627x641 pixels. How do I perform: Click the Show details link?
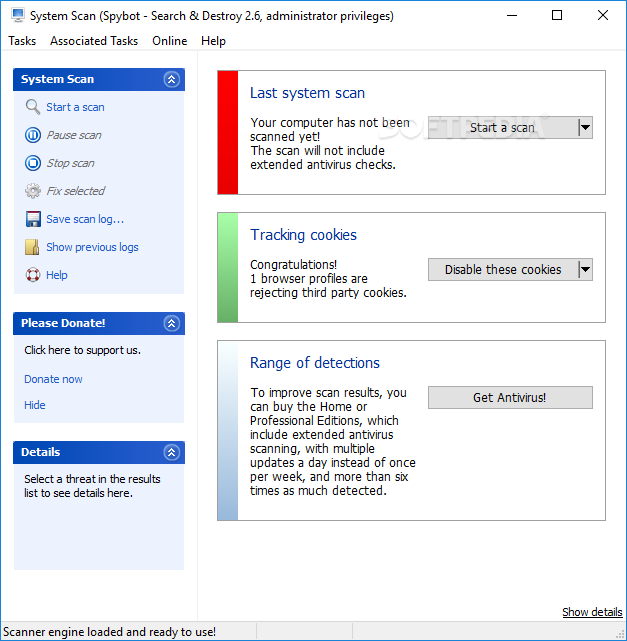pyautogui.click(x=592, y=612)
